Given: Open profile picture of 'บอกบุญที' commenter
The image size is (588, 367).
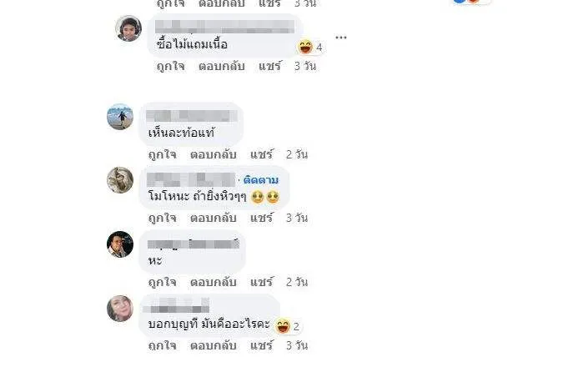Looking at the screenshot, I should (120, 308).
